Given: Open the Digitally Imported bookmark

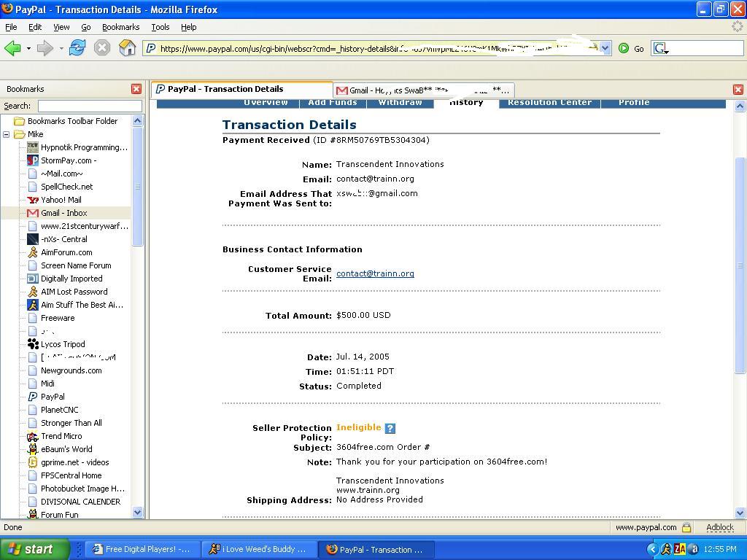Looking at the screenshot, I should (x=71, y=279).
